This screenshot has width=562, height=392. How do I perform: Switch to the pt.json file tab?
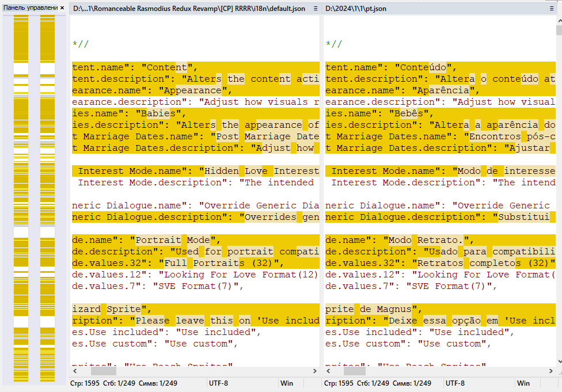pyautogui.click(x=356, y=9)
